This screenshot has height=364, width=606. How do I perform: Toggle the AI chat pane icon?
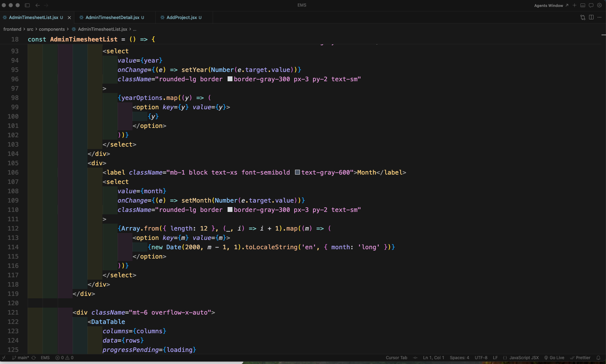coord(591,5)
